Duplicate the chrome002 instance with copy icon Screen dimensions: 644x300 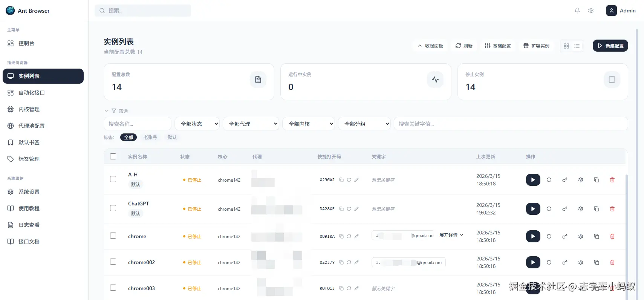pos(597,262)
